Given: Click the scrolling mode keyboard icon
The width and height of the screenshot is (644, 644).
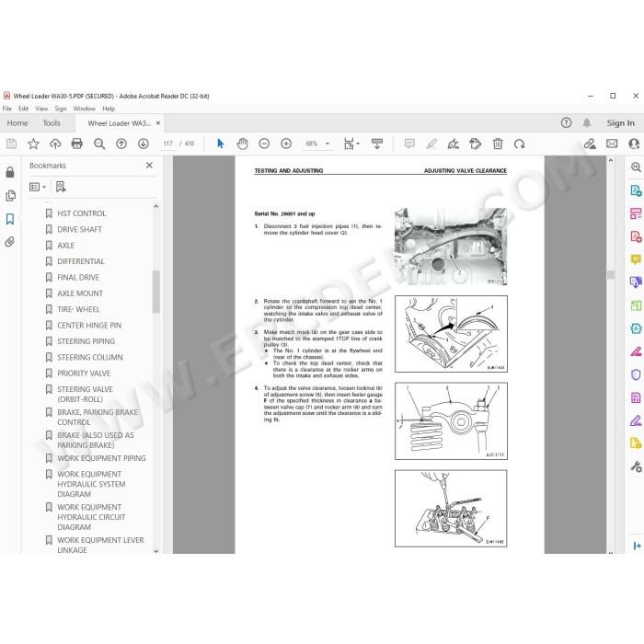Looking at the screenshot, I should coord(376,144).
